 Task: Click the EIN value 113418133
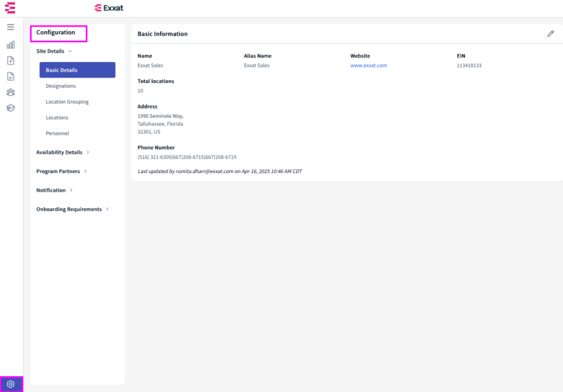click(x=469, y=66)
